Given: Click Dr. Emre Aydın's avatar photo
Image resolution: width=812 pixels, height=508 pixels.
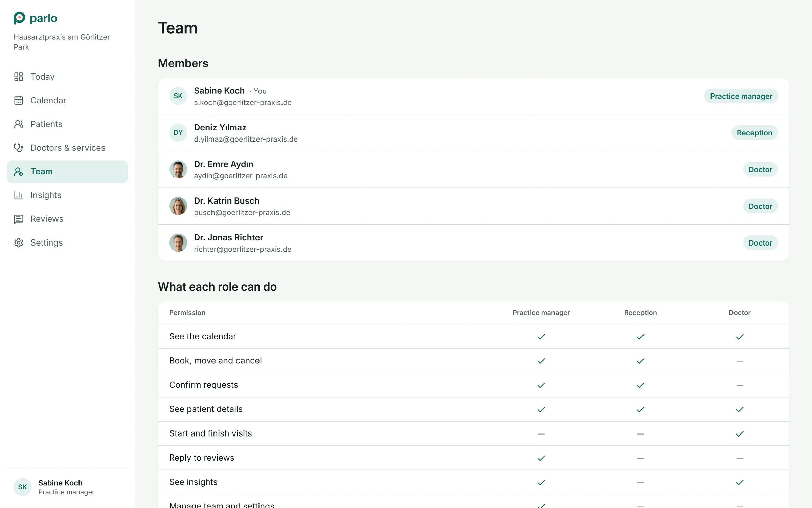Looking at the screenshot, I should tap(178, 170).
